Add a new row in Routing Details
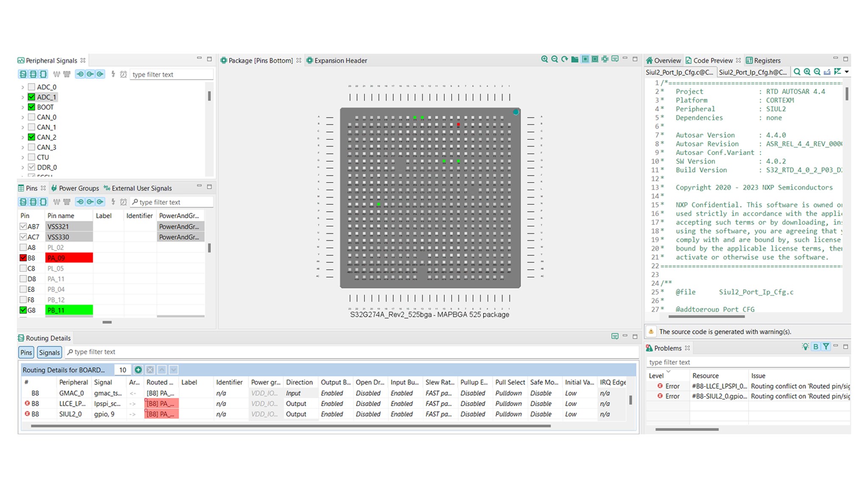The image size is (868, 488). (138, 370)
